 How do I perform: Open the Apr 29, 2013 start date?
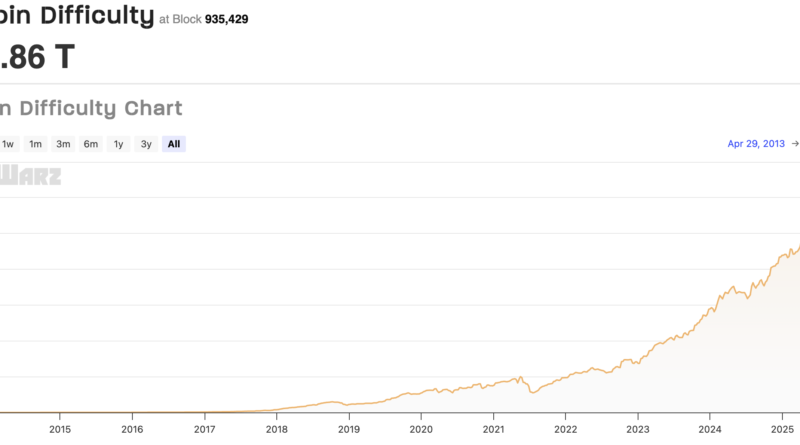[x=756, y=144]
